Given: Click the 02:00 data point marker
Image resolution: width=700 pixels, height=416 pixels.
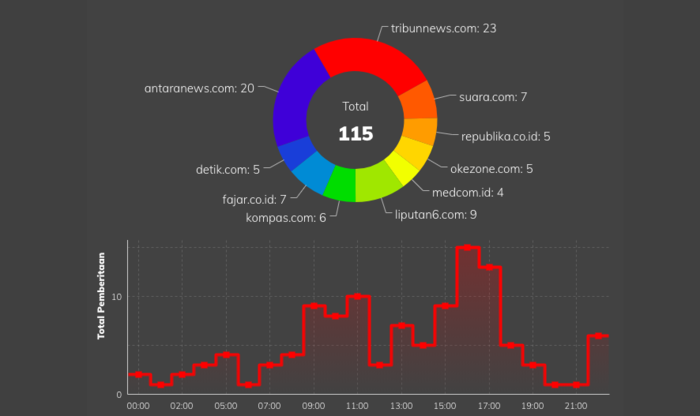Looking at the screenshot, I should 182,374.
